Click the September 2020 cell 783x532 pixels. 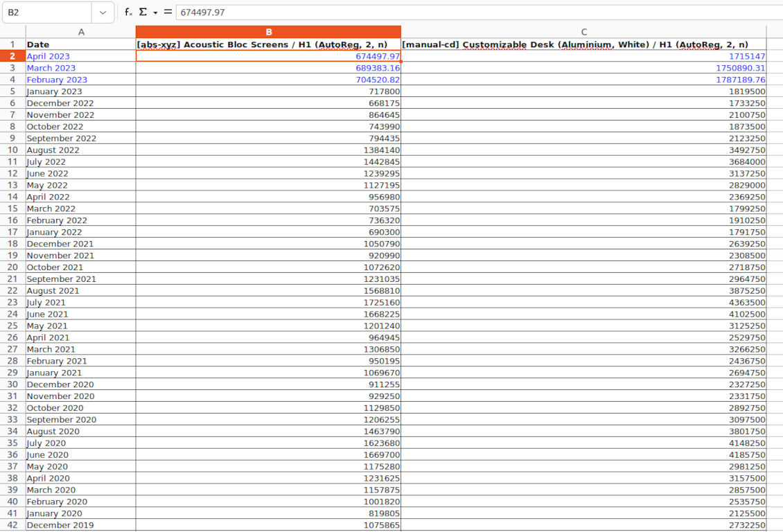click(x=81, y=419)
